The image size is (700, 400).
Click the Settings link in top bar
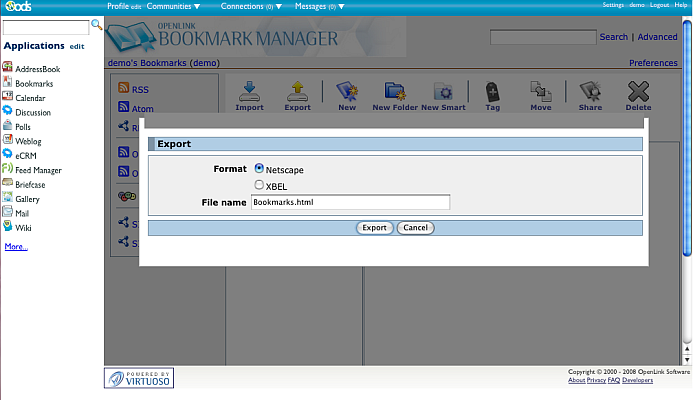pyautogui.click(x=613, y=5)
